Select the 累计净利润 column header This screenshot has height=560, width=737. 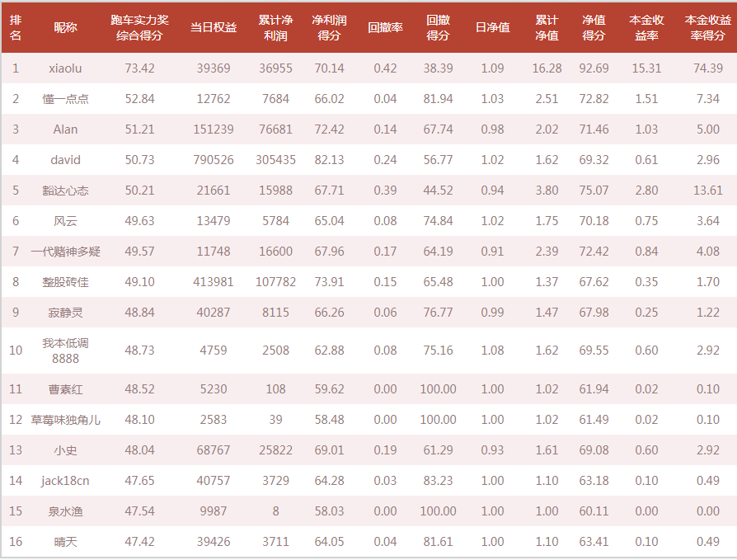coord(275,28)
